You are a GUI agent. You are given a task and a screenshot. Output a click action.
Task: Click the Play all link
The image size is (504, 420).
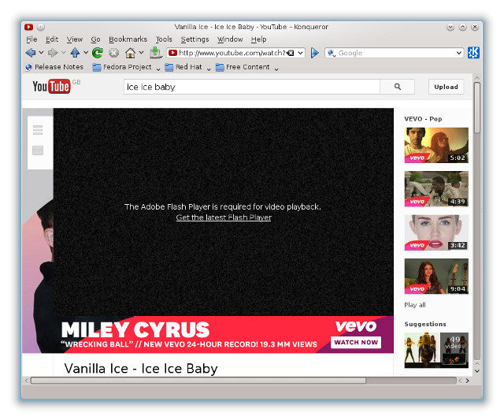point(415,305)
